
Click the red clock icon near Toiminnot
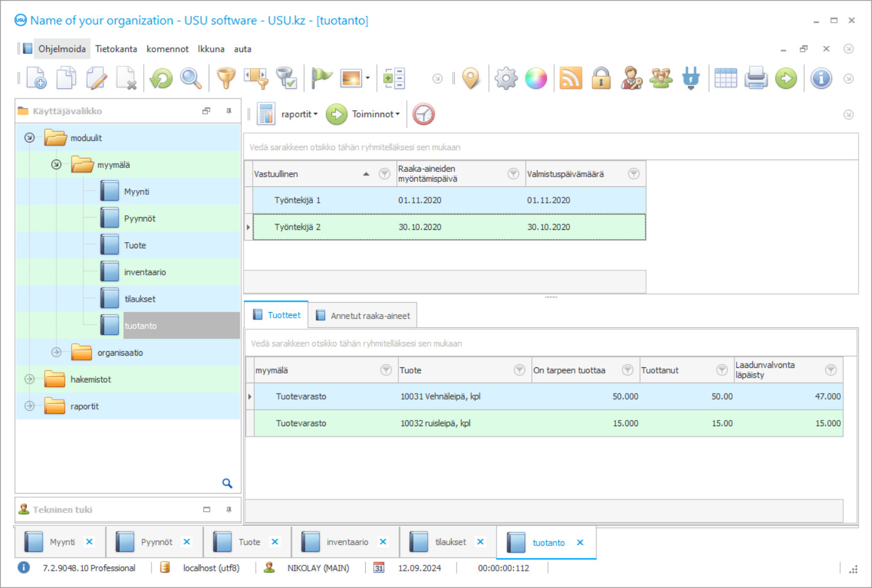click(423, 114)
